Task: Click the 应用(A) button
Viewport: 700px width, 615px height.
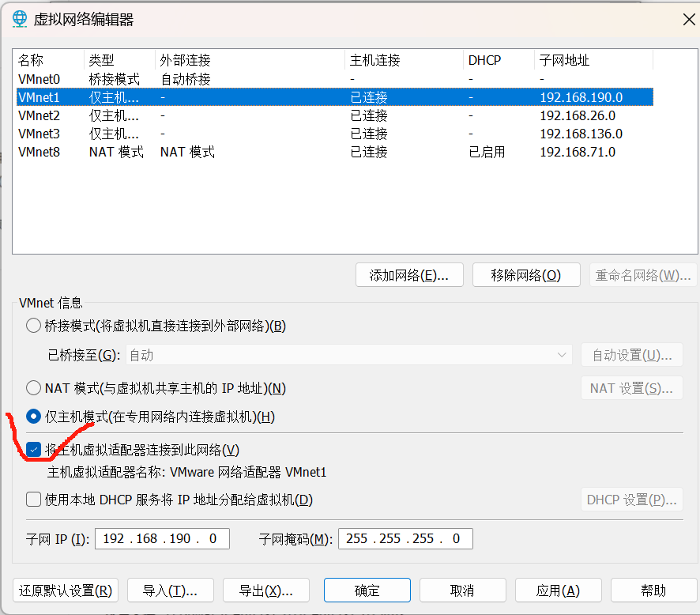Action: coord(559,590)
